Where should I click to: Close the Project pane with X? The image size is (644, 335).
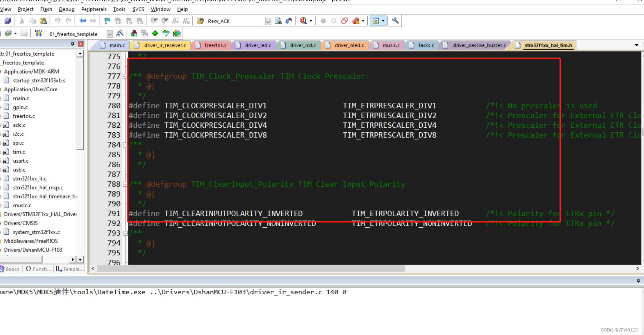click(x=81, y=44)
